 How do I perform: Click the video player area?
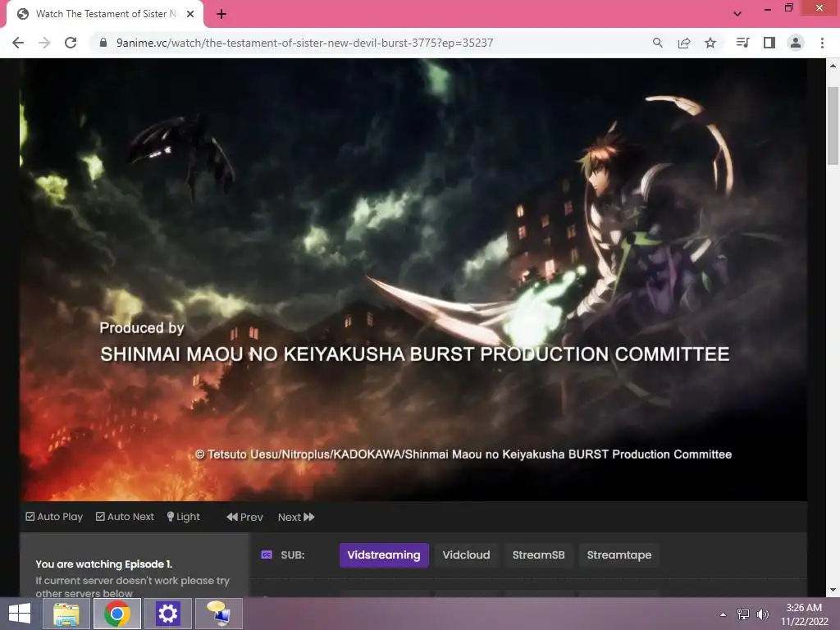pos(413,280)
